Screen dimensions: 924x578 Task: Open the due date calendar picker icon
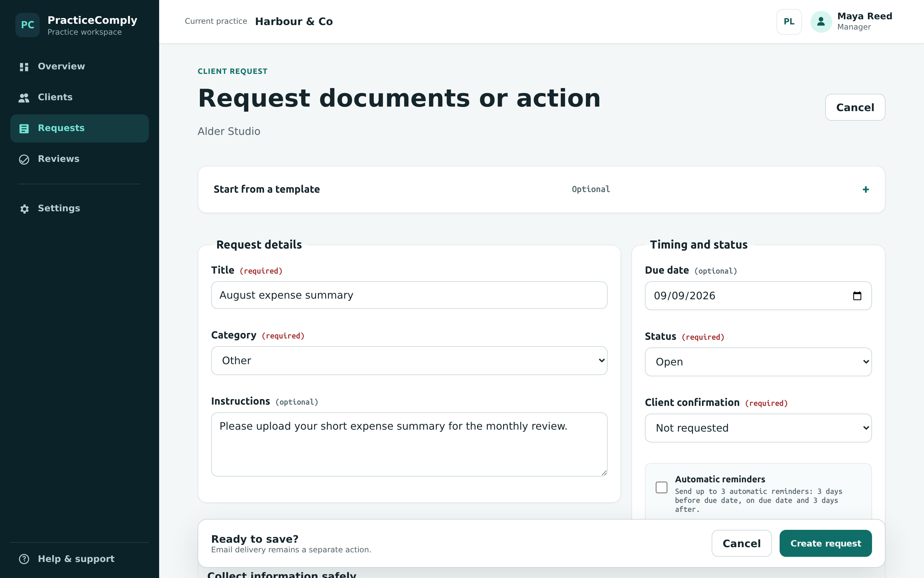[x=857, y=296]
